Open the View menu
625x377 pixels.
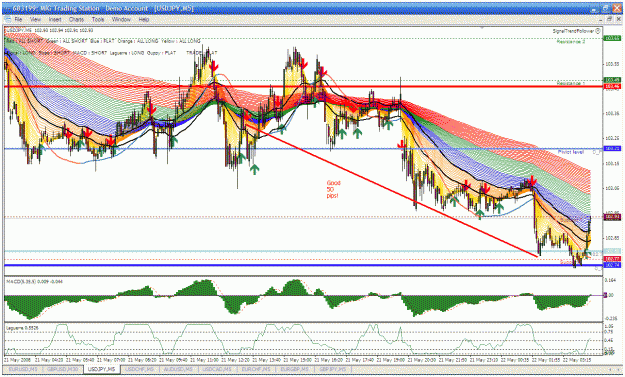click(x=35, y=19)
